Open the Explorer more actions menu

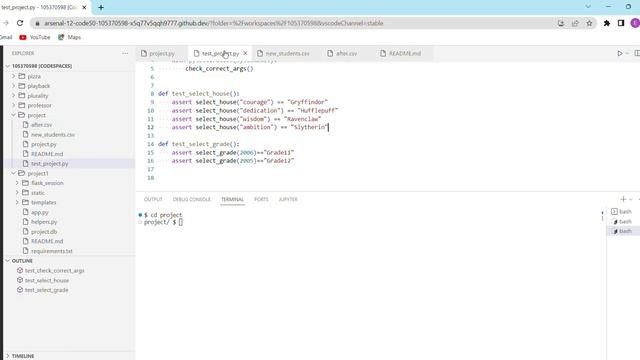click(x=125, y=53)
